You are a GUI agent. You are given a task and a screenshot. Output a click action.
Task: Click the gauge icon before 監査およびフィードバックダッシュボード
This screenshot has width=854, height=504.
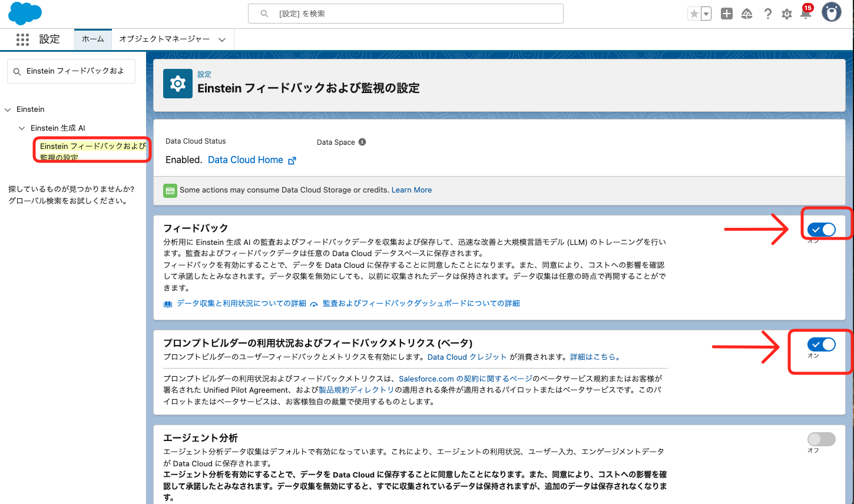(x=314, y=304)
